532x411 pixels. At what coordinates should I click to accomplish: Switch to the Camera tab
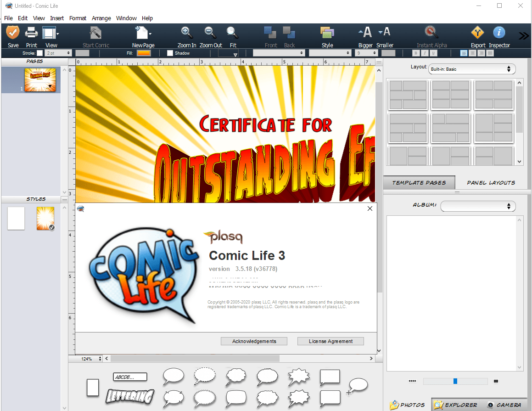click(504, 405)
